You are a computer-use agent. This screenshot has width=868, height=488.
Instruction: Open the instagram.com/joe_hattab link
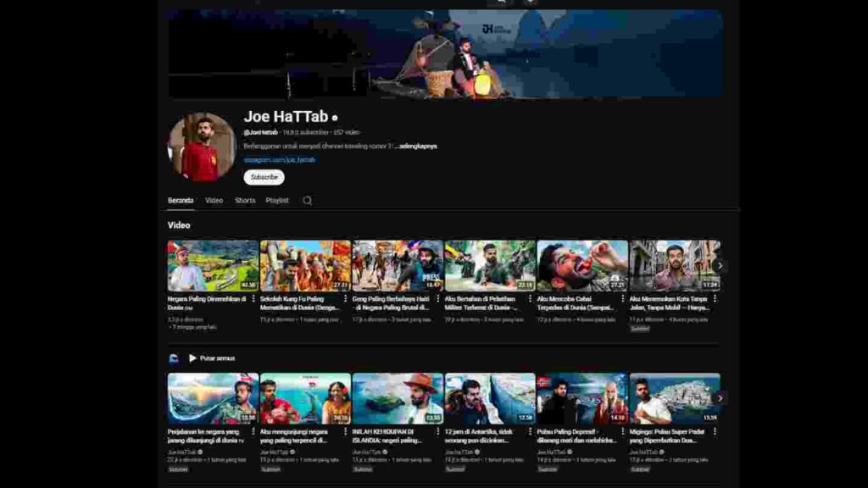coord(279,159)
